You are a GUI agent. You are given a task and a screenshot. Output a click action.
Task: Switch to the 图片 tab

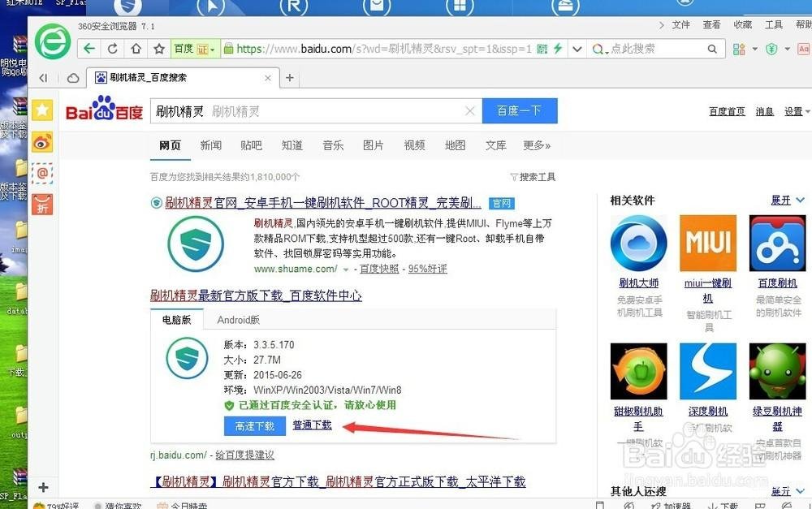pyautogui.click(x=374, y=145)
